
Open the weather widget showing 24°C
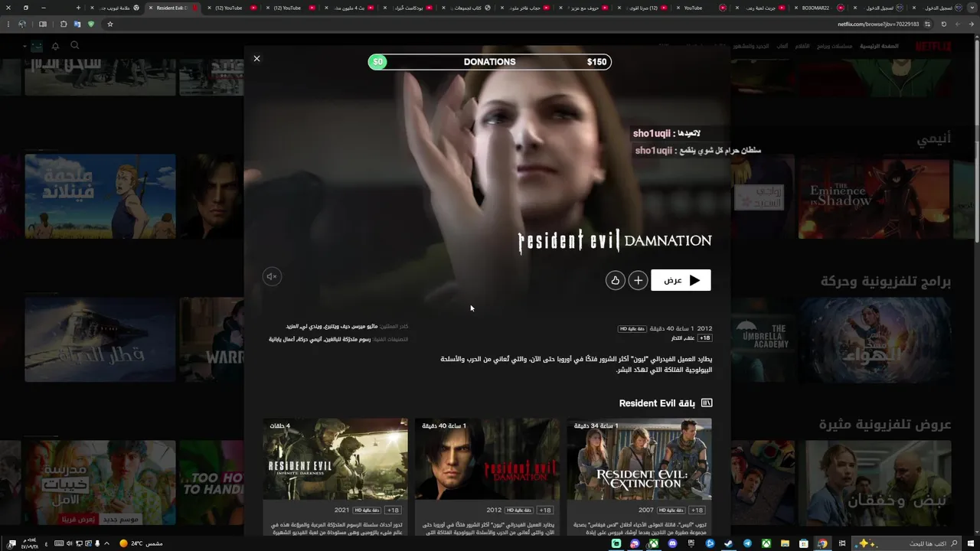(141, 543)
